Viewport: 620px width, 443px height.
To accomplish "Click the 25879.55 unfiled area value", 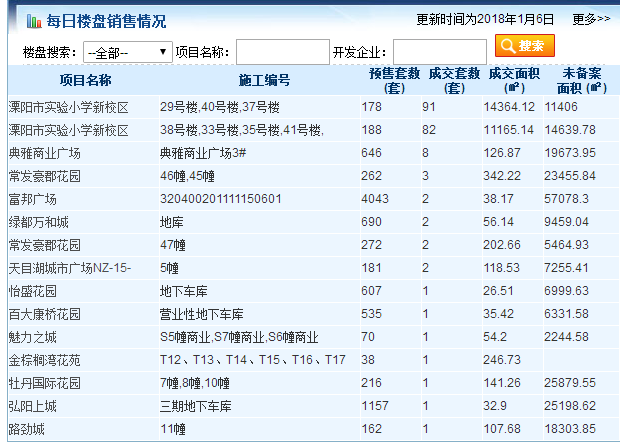I will click(x=570, y=382).
